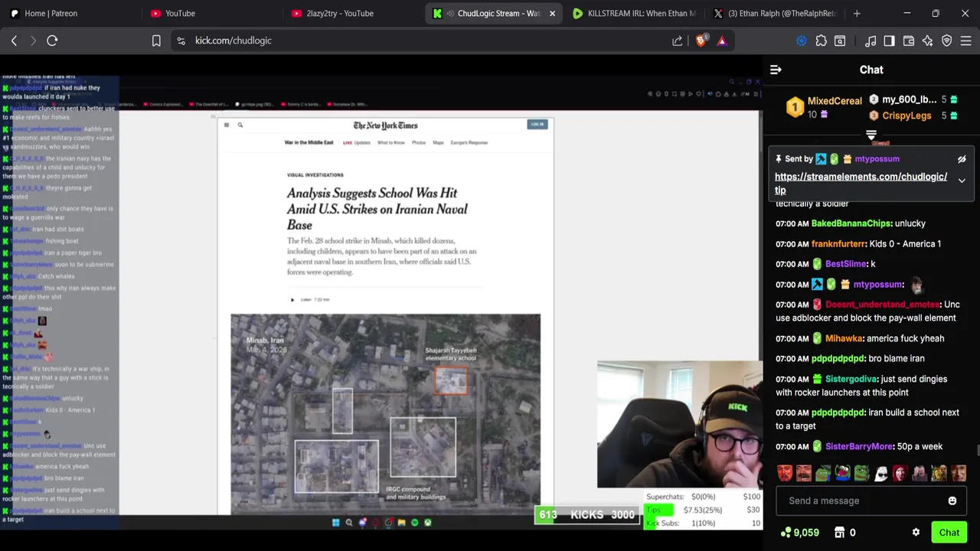
Task: Collapse the chat panel with arrow icon
Action: [776, 70]
